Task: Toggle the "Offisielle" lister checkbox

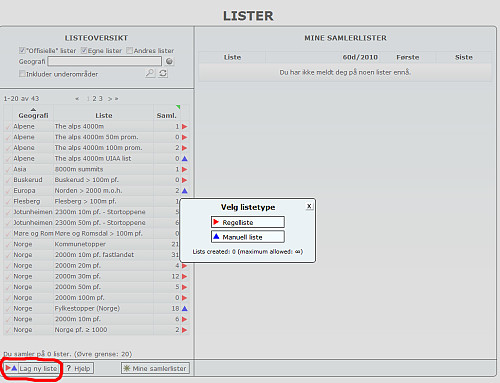Action: (22, 50)
